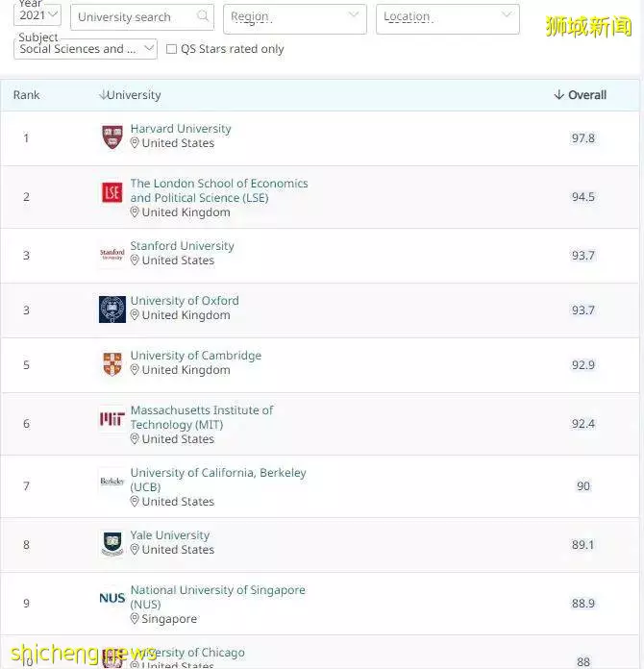Open the Subject Social Sciences dropdown
The height and width of the screenshot is (669, 644).
coord(86,49)
